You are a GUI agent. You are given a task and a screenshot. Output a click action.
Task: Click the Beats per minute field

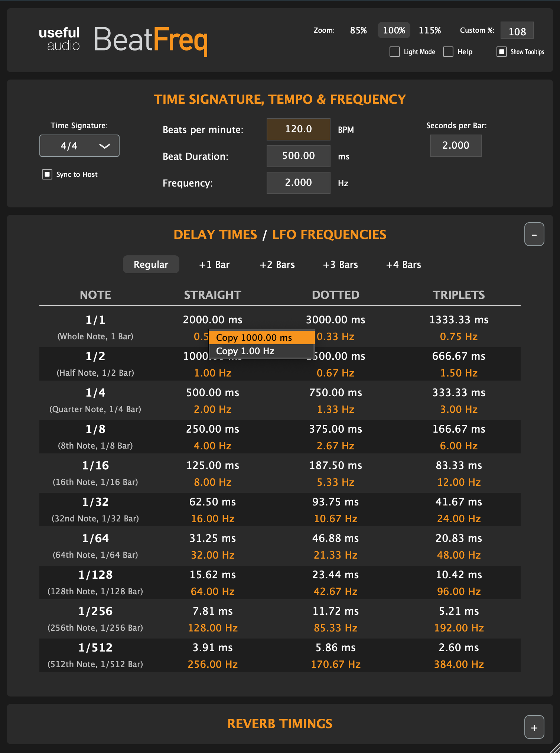(298, 129)
